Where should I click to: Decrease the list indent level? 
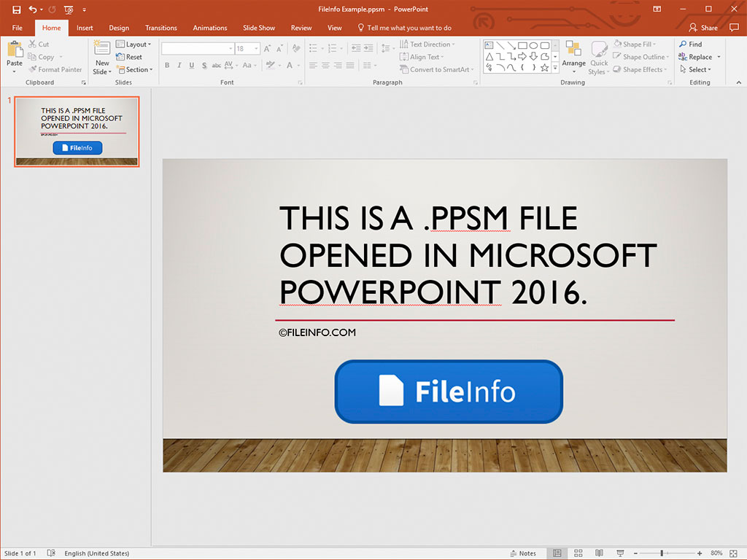pyautogui.click(x=356, y=48)
